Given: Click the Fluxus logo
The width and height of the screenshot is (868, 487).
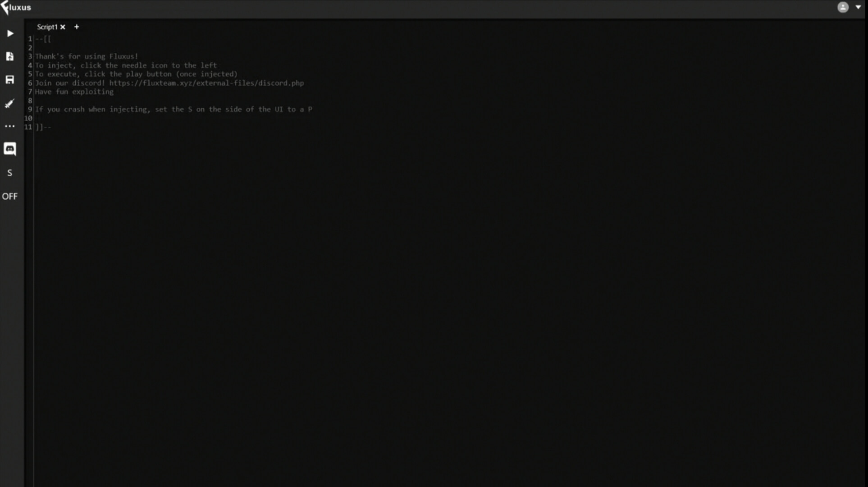Looking at the screenshot, I should pos(16,8).
